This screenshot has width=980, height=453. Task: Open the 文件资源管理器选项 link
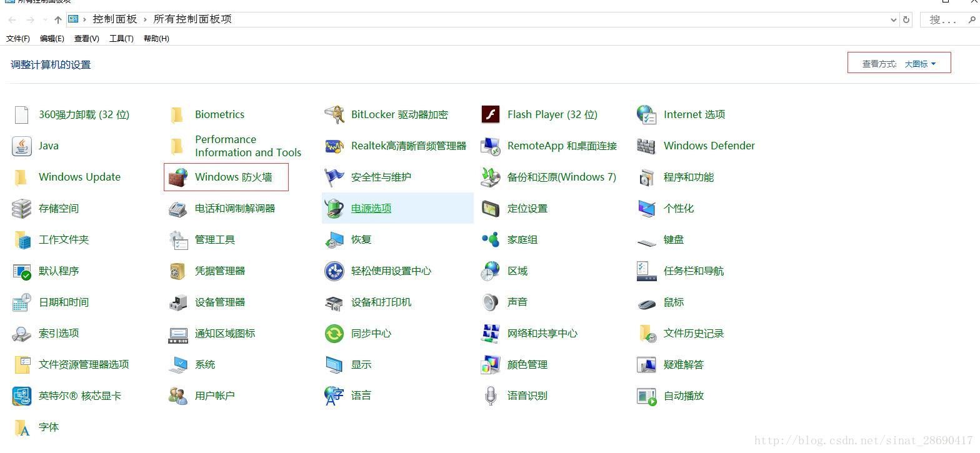point(84,364)
